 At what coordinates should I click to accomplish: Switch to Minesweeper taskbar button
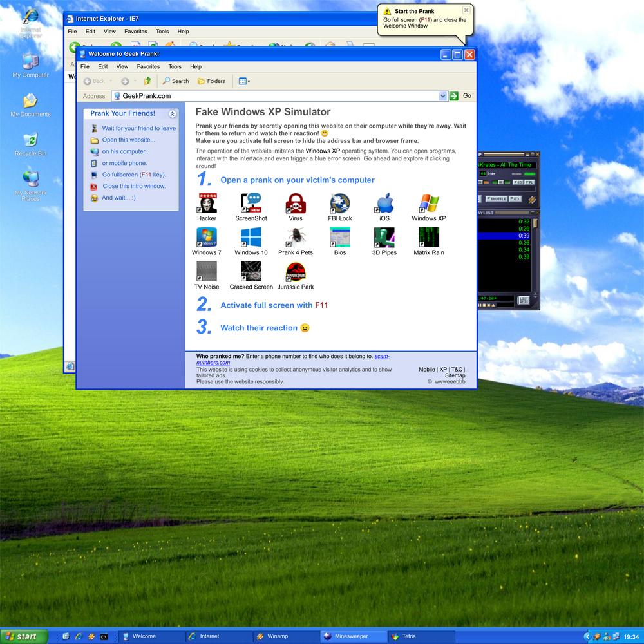point(354,636)
